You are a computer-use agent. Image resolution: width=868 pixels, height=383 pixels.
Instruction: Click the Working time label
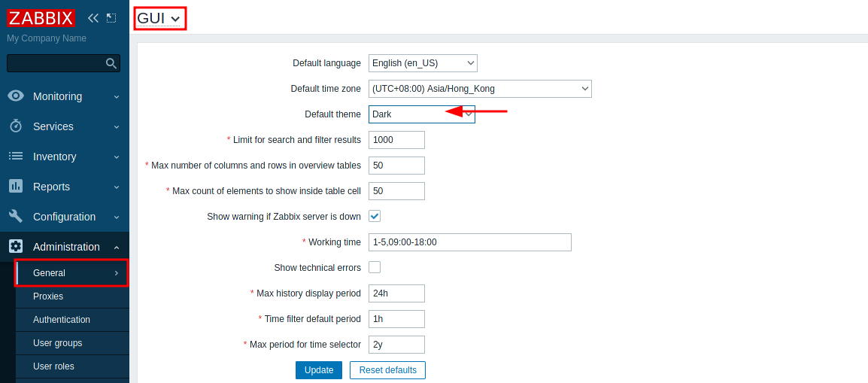click(x=335, y=242)
